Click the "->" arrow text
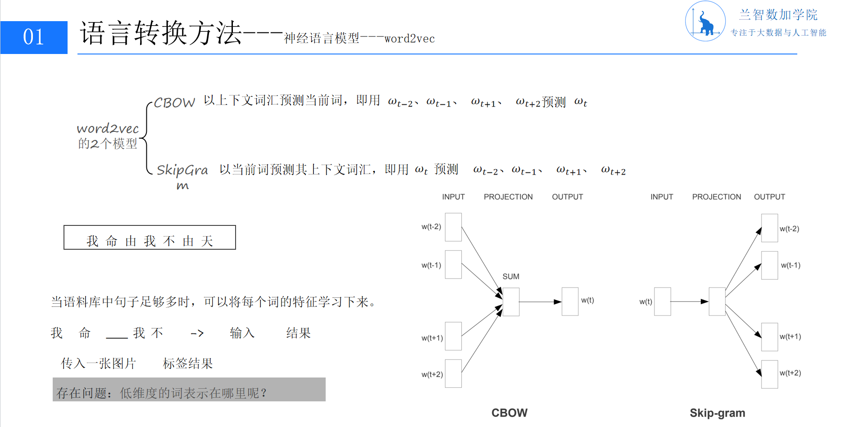Screen dimensions: 868x427 [x=197, y=333]
